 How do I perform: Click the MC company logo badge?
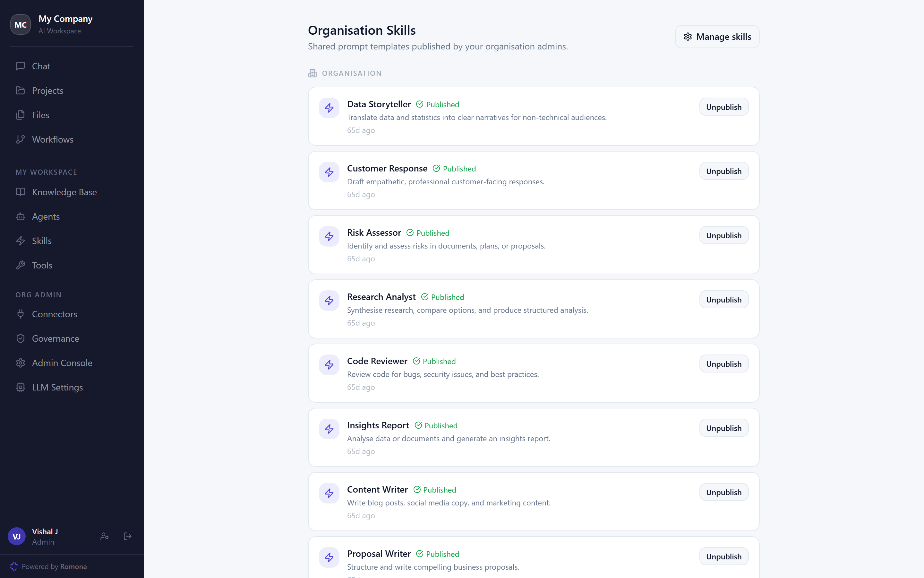pyautogui.click(x=21, y=24)
